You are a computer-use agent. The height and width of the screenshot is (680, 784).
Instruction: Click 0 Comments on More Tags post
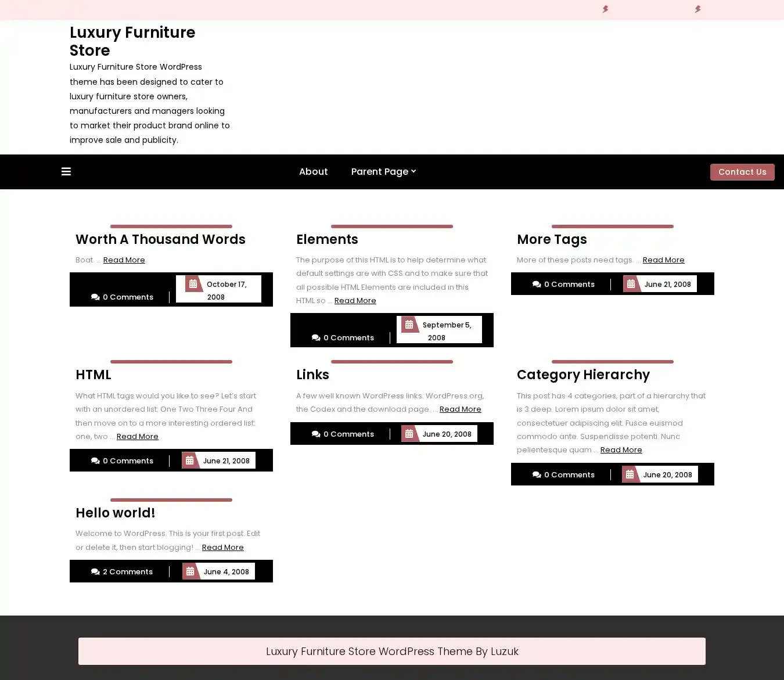pos(569,284)
